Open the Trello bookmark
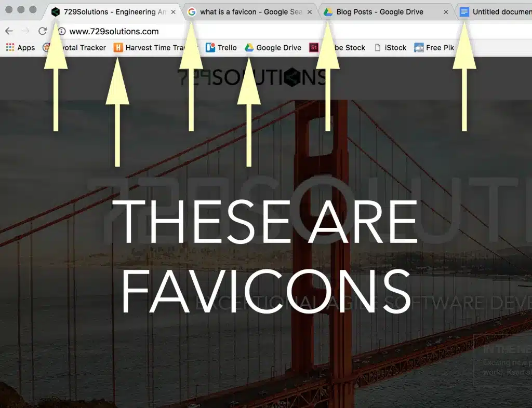The height and width of the screenshot is (408, 532). [x=221, y=48]
